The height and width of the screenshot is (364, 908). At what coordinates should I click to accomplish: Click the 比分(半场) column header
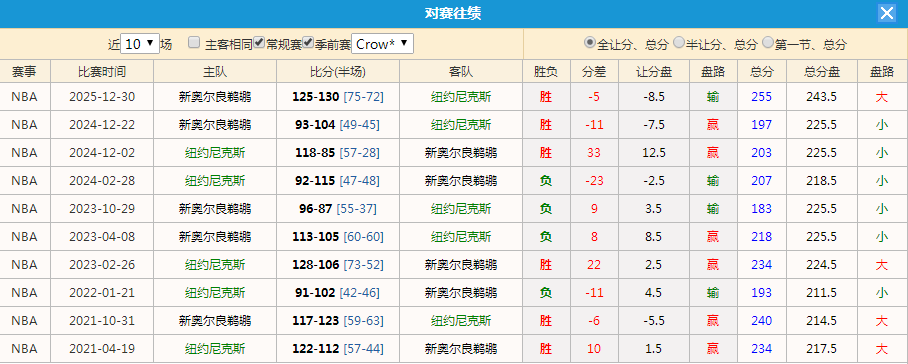coord(338,72)
